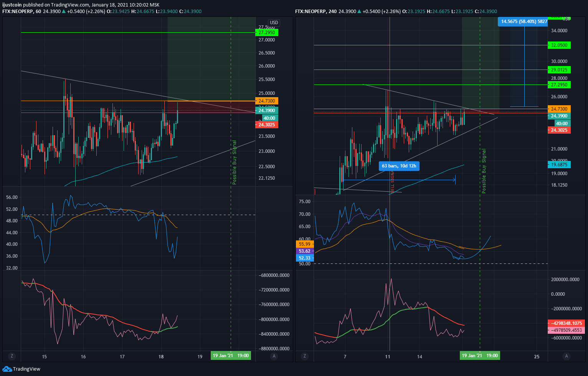Click the 75.00 value on the right RSI axis
Viewport: 588px width, 376px height.
305,202
